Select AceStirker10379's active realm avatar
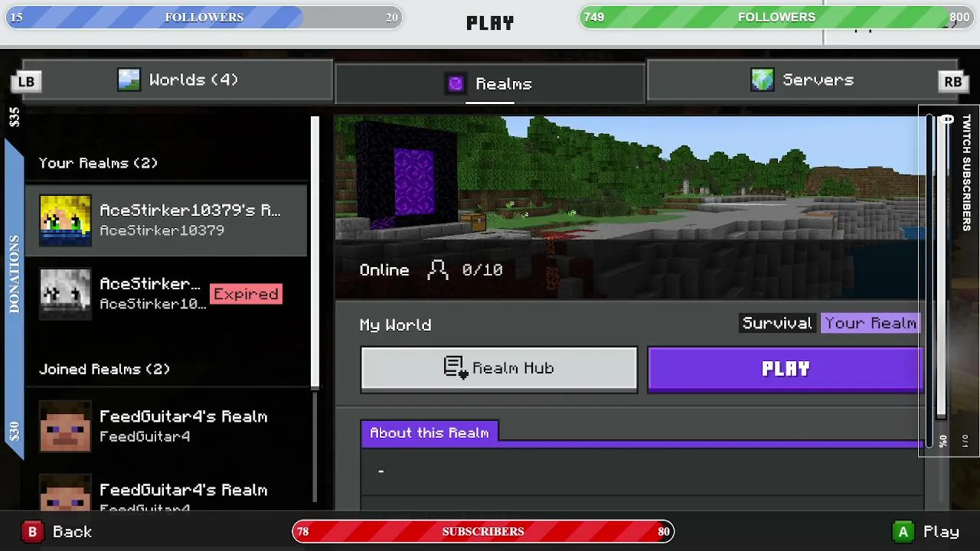The image size is (980, 551). pyautogui.click(x=65, y=220)
